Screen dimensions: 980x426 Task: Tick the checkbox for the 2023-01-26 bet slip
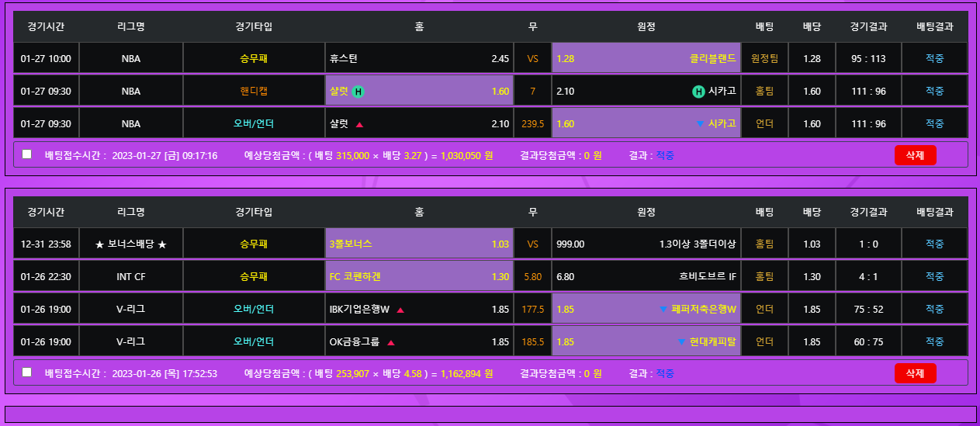[x=27, y=372]
